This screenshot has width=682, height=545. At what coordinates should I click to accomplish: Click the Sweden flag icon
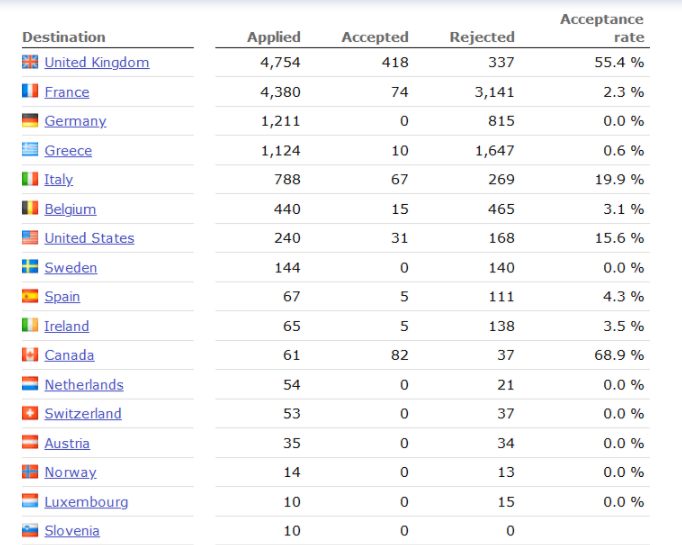(x=30, y=267)
